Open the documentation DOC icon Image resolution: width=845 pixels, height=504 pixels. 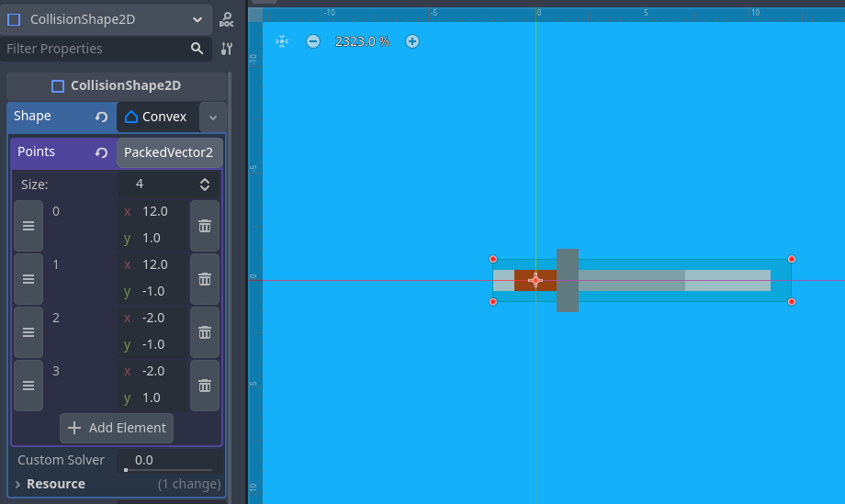coord(226,19)
